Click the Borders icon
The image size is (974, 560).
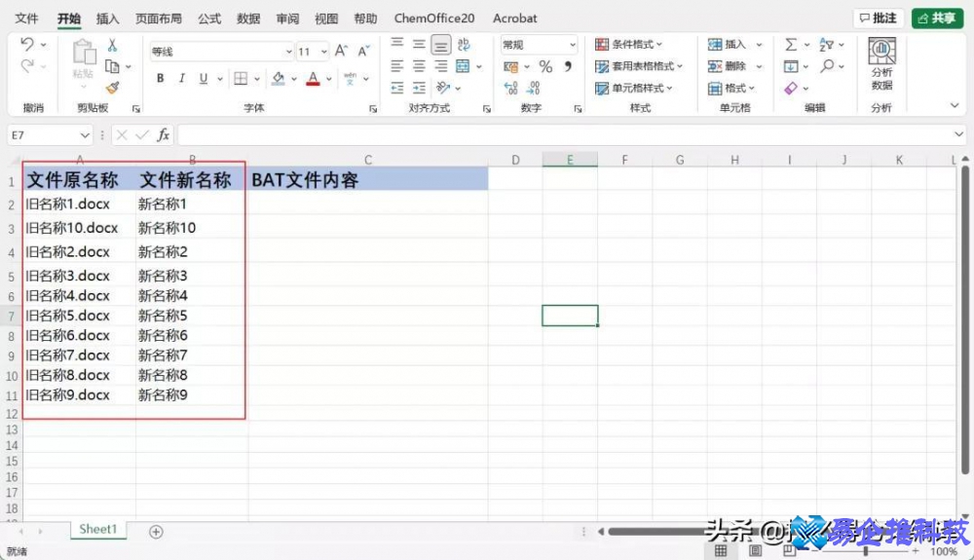pyautogui.click(x=241, y=78)
